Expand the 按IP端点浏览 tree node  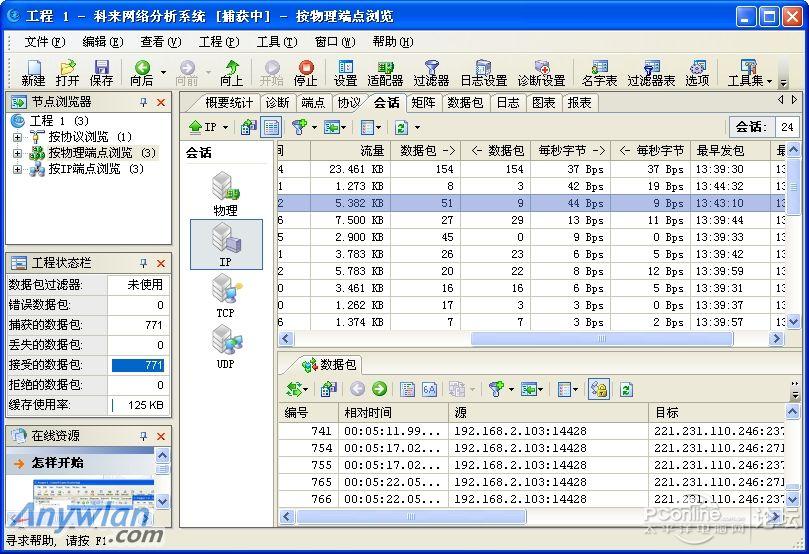coord(17,169)
